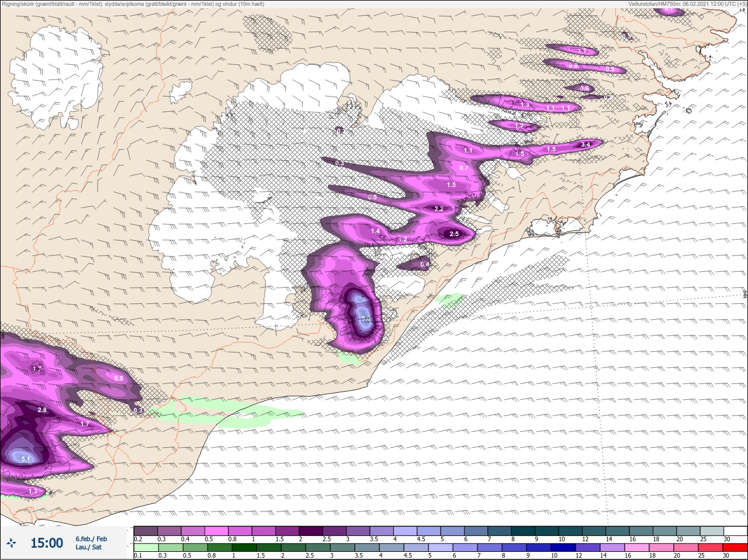
Task: Pick the upper legend pink swatch starting at 0.5
Action: [x=216, y=531]
